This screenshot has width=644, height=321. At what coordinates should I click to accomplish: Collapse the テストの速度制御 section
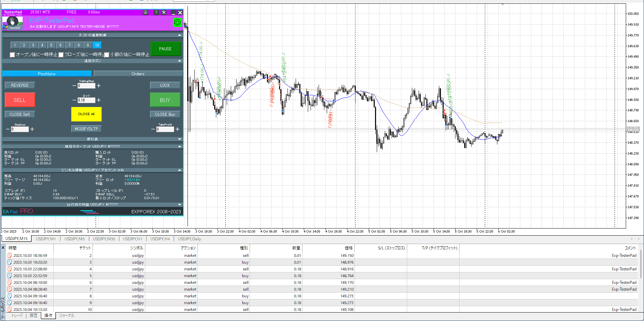179,35
